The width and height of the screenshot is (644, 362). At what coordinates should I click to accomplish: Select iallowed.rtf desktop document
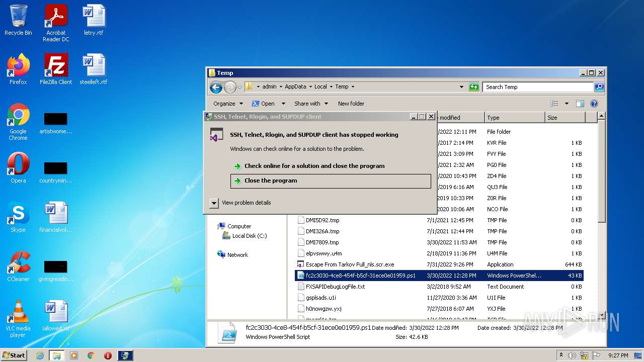pos(56,316)
